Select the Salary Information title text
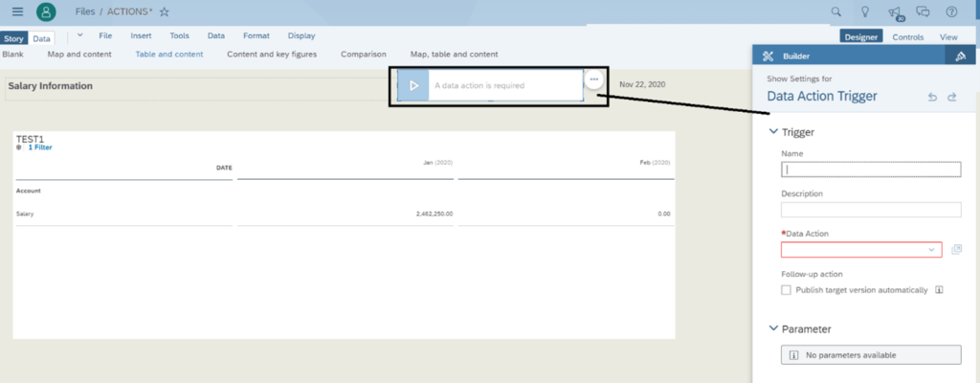The image size is (980, 383). [x=50, y=86]
